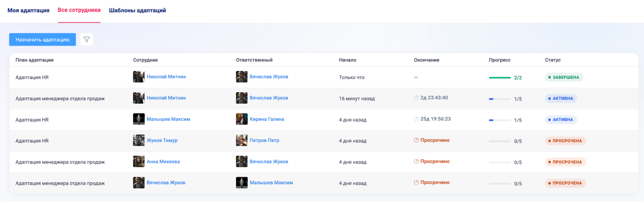Click Анна Михеева avatar image
Viewport: 644px width, 202px height.
[x=139, y=162]
